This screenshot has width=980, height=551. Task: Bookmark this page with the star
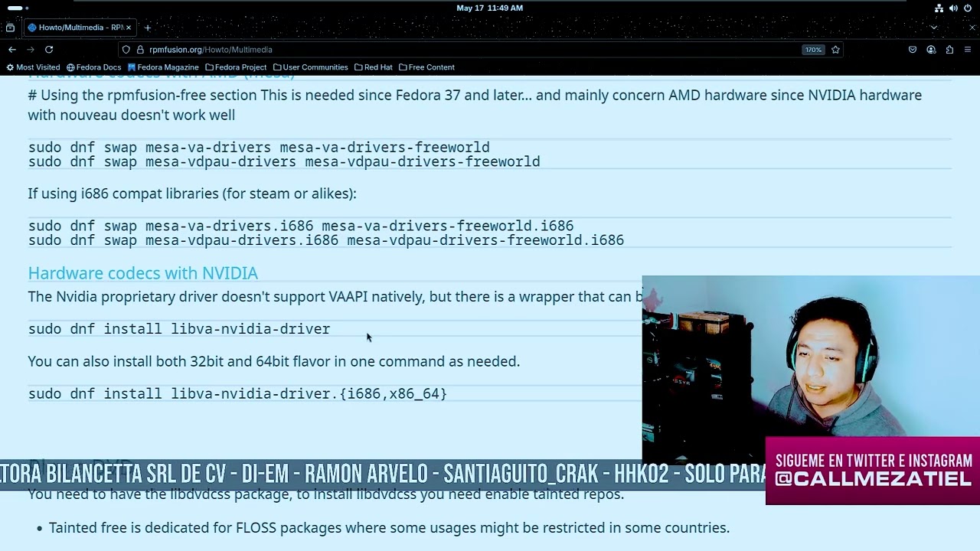[835, 50]
